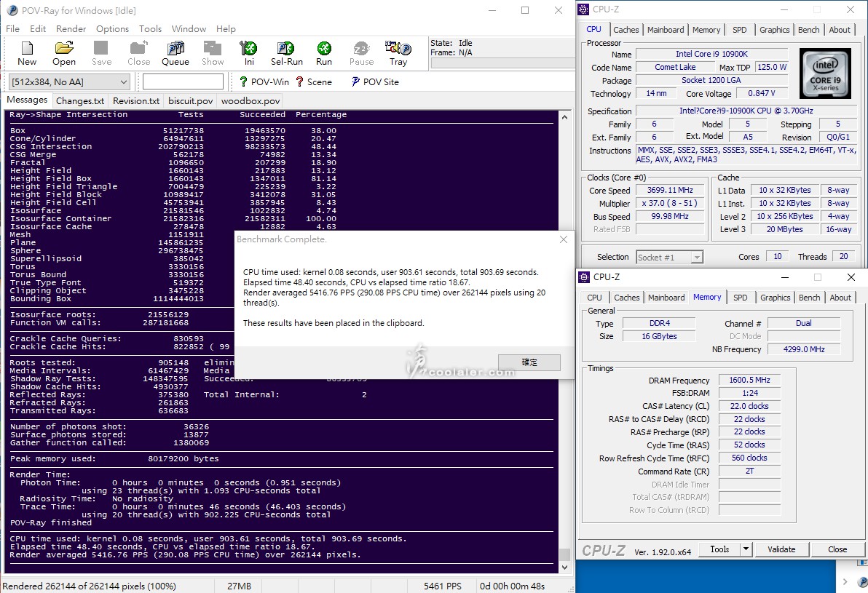The width and height of the screenshot is (868, 593).
Task: Click the POV-Ray title bar application icon
Action: pos(12,10)
